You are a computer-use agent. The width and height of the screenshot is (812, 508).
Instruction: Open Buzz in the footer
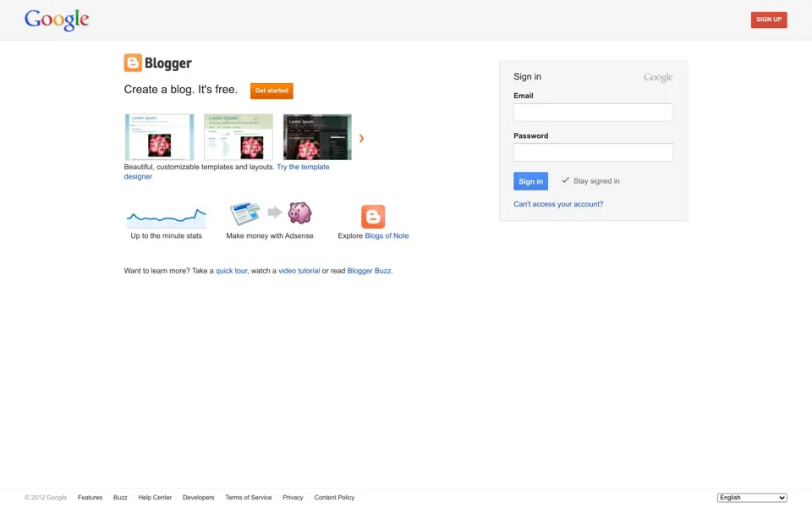click(x=120, y=498)
